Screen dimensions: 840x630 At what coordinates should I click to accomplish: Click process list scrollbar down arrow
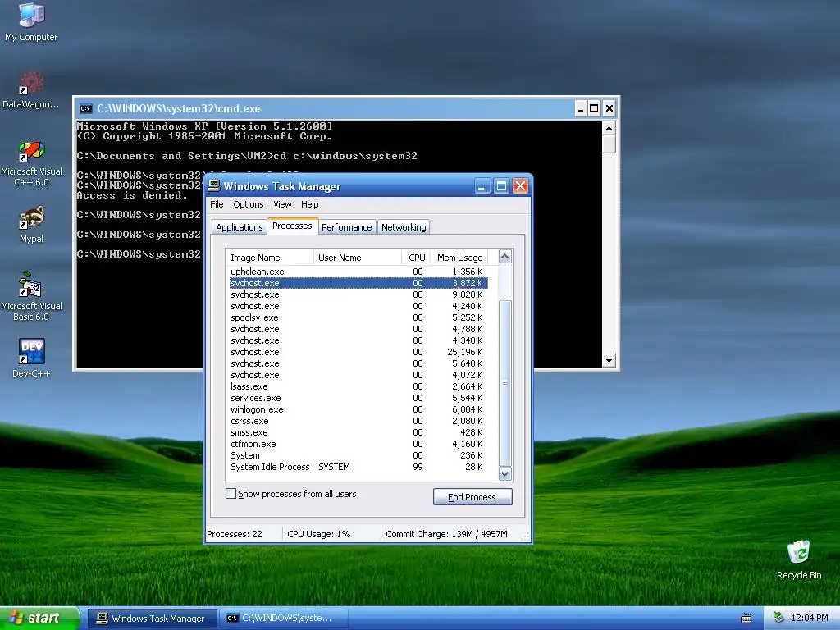504,474
